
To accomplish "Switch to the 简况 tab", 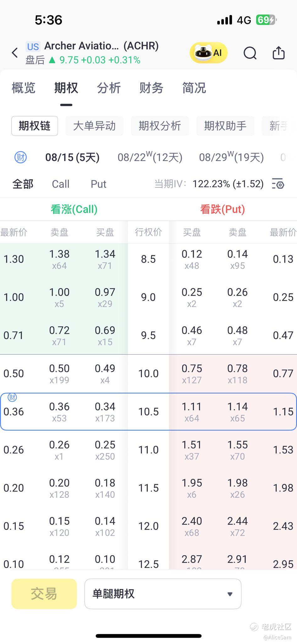I will (x=194, y=88).
